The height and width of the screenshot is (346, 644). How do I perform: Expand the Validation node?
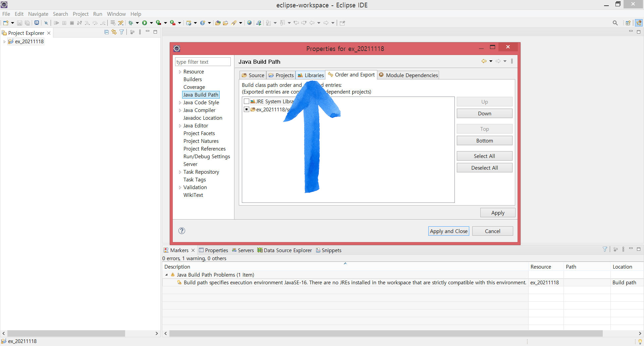click(180, 187)
